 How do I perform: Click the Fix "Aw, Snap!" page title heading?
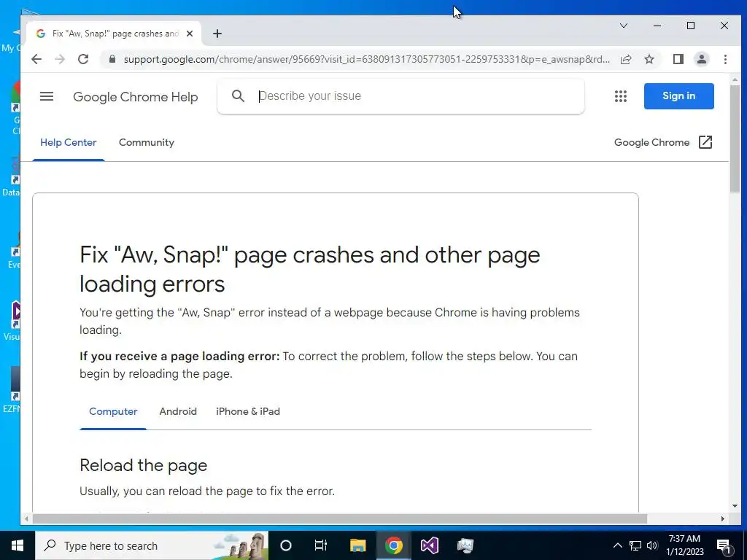pos(309,269)
